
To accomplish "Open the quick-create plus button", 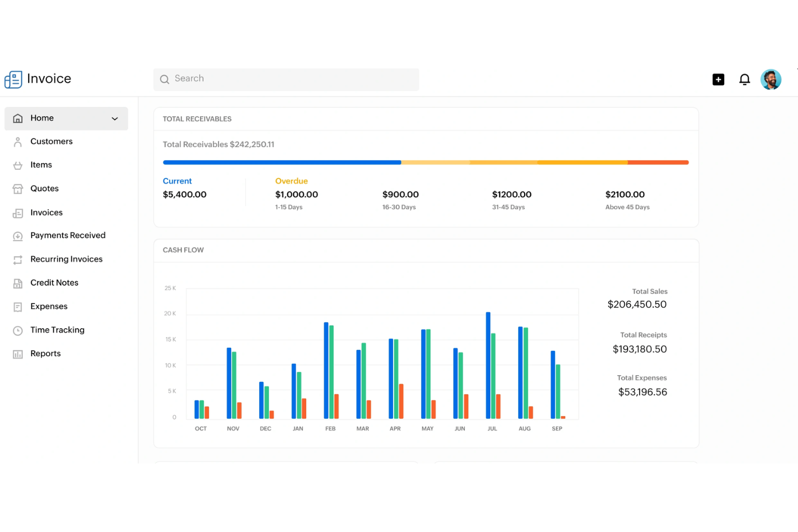I will click(718, 79).
